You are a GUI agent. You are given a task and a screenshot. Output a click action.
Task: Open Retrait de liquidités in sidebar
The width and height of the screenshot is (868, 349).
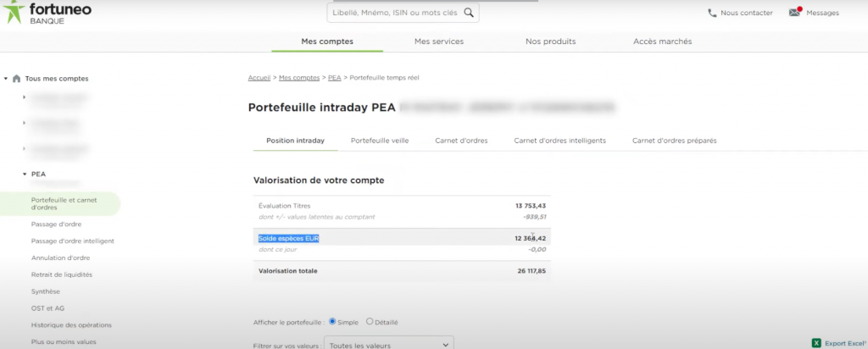click(62, 274)
